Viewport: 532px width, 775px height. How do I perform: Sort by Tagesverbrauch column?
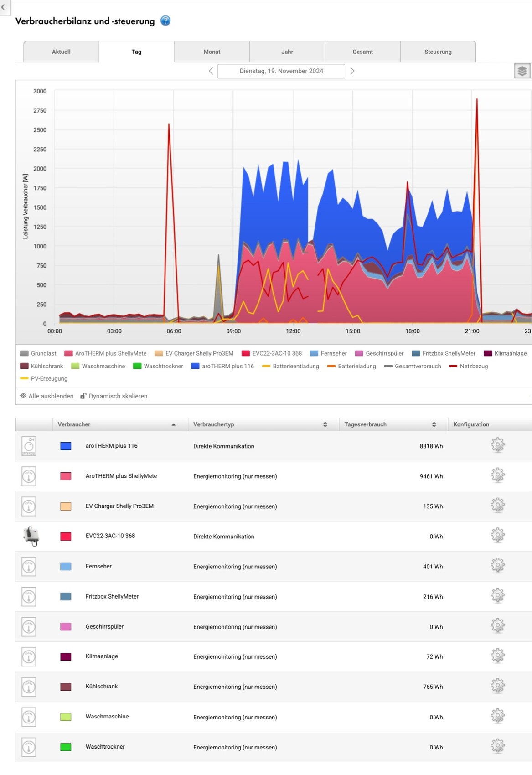click(434, 424)
